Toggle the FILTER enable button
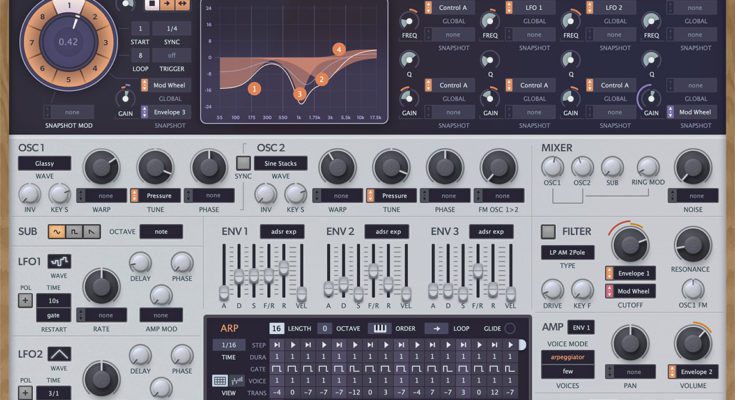 pos(548,232)
